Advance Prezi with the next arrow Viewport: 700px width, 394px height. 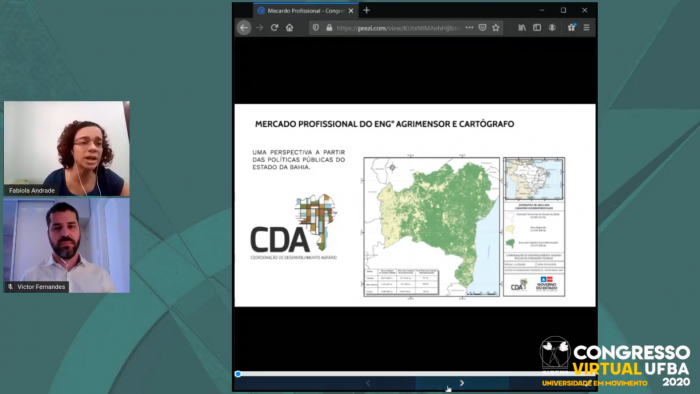click(462, 383)
